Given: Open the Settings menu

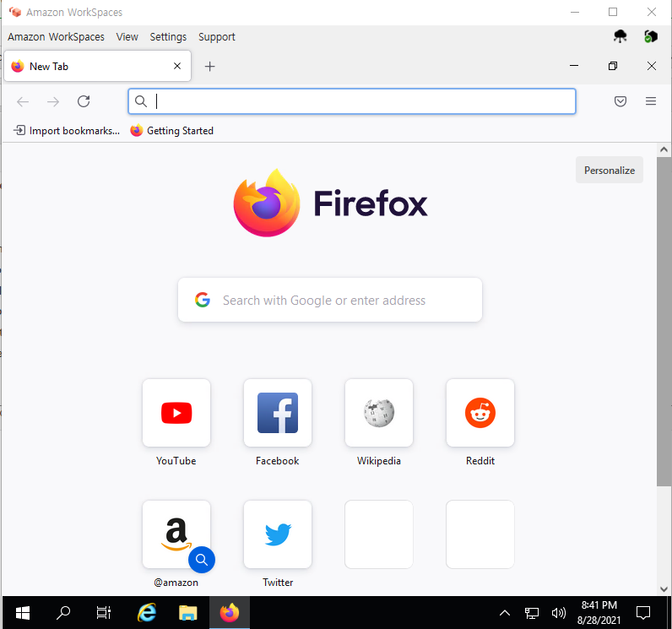Looking at the screenshot, I should point(168,37).
